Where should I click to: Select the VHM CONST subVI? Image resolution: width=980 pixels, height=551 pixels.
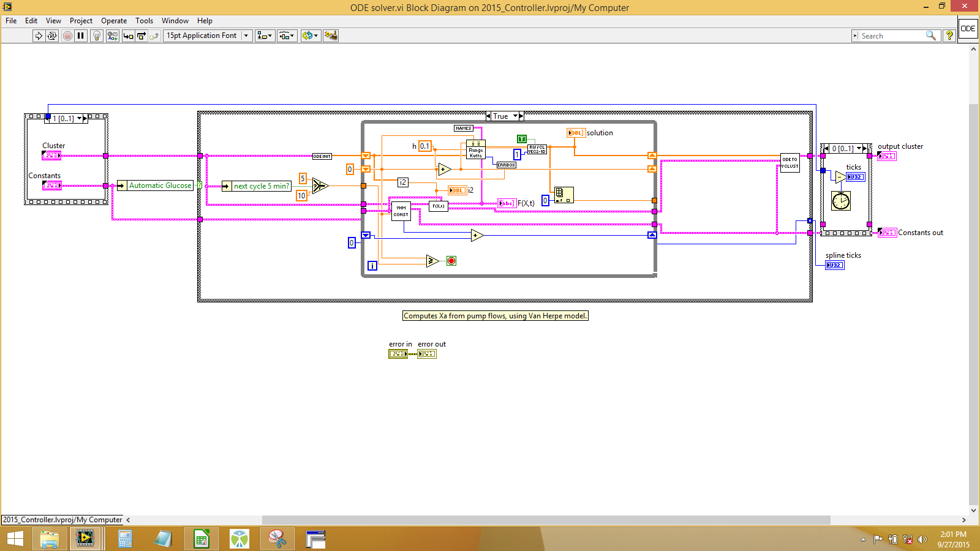401,211
